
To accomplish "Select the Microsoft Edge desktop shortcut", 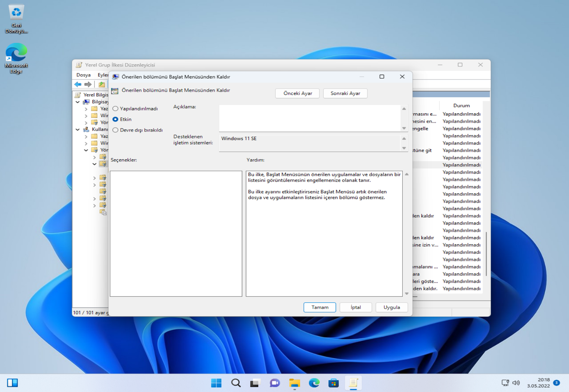I will pyautogui.click(x=16, y=58).
